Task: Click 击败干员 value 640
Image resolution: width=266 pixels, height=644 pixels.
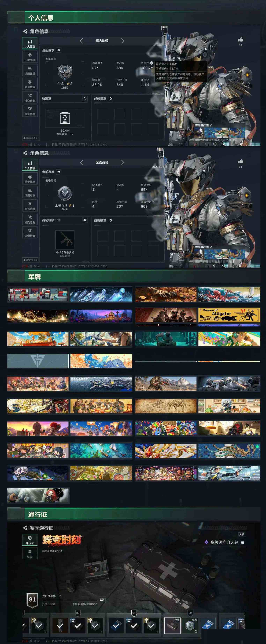Action: click(120, 85)
